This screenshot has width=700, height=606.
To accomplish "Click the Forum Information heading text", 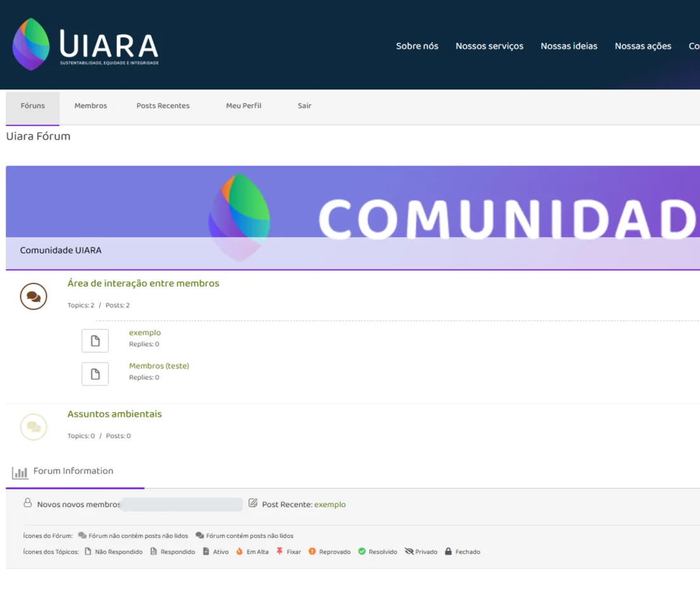I will tap(73, 471).
